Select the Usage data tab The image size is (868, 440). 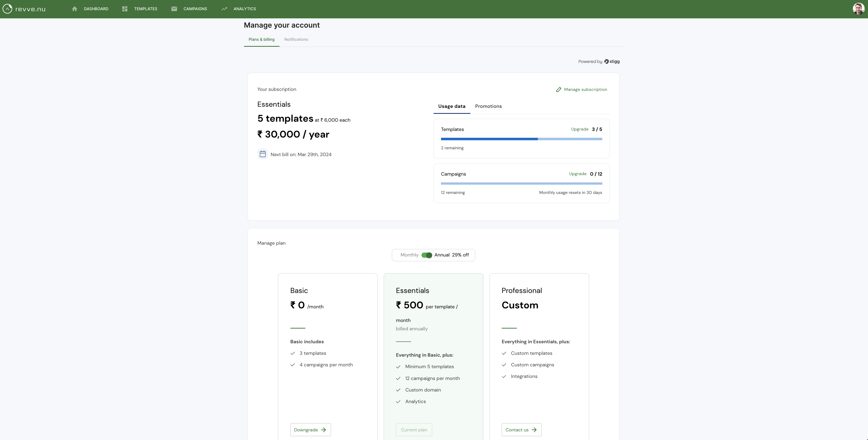pos(451,106)
